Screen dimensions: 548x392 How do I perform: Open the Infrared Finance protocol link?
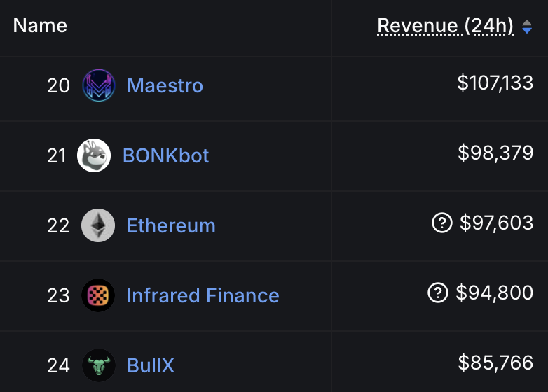tap(203, 295)
